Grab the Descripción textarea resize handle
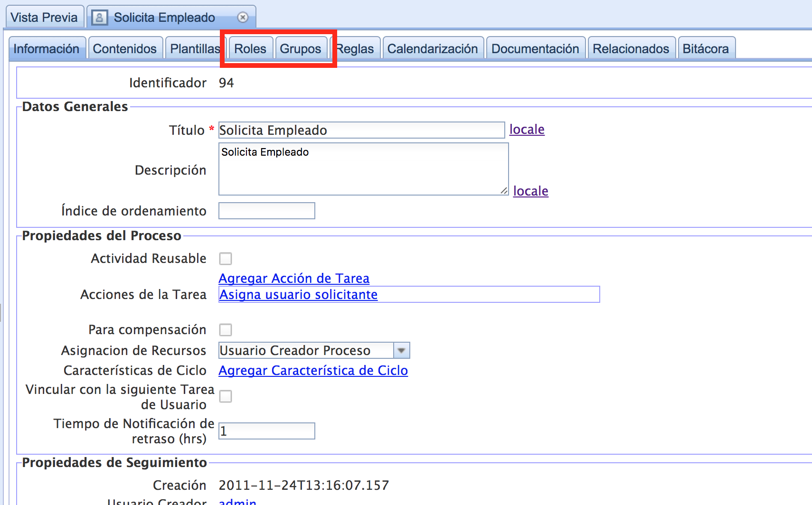 point(504,190)
